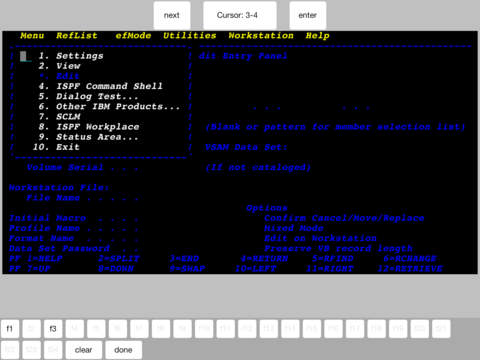The height and width of the screenshot is (360, 480).
Task: Click the 3=END key label
Action: (184, 259)
